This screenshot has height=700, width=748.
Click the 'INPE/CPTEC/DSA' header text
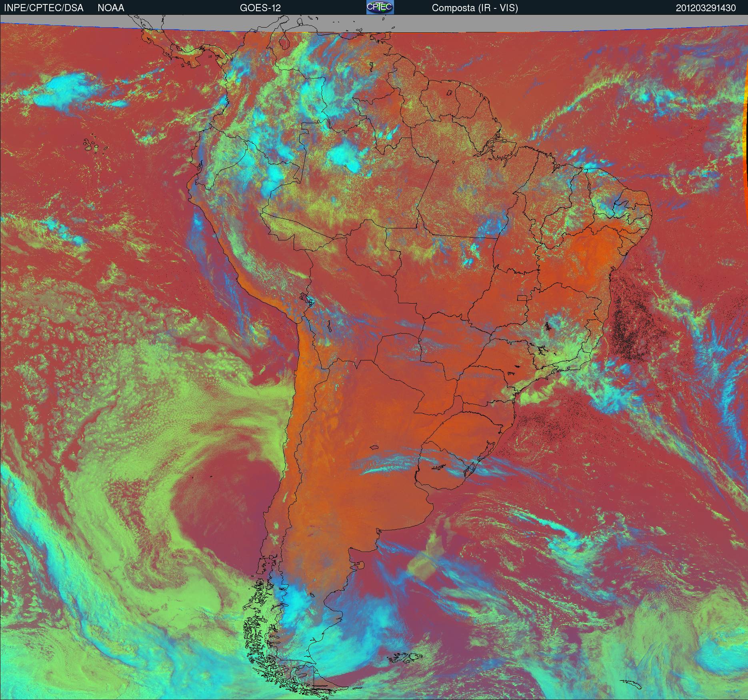tap(44, 8)
